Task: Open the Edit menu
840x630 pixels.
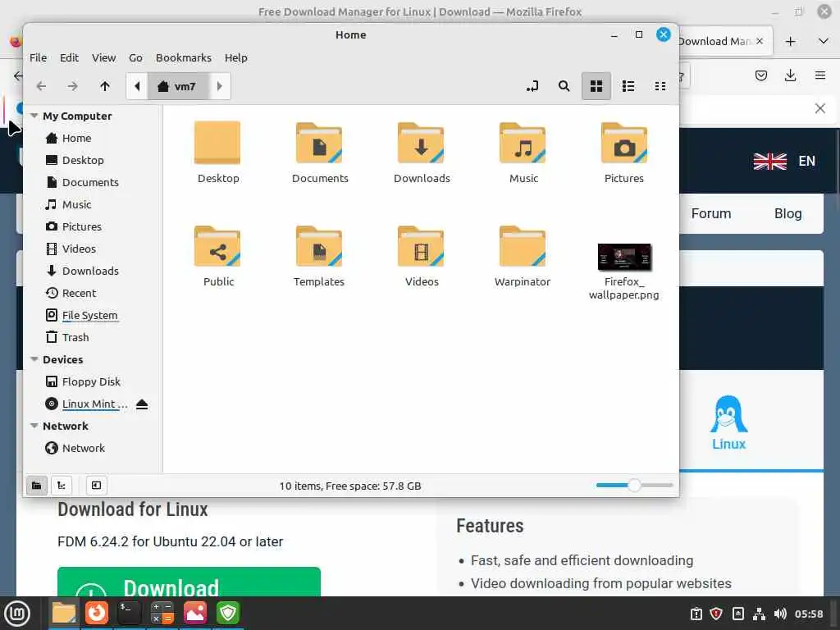Action: [x=69, y=58]
